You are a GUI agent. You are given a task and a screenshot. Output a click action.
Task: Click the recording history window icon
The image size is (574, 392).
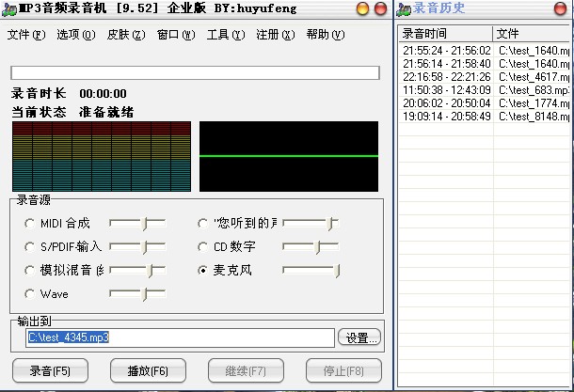(404, 8)
